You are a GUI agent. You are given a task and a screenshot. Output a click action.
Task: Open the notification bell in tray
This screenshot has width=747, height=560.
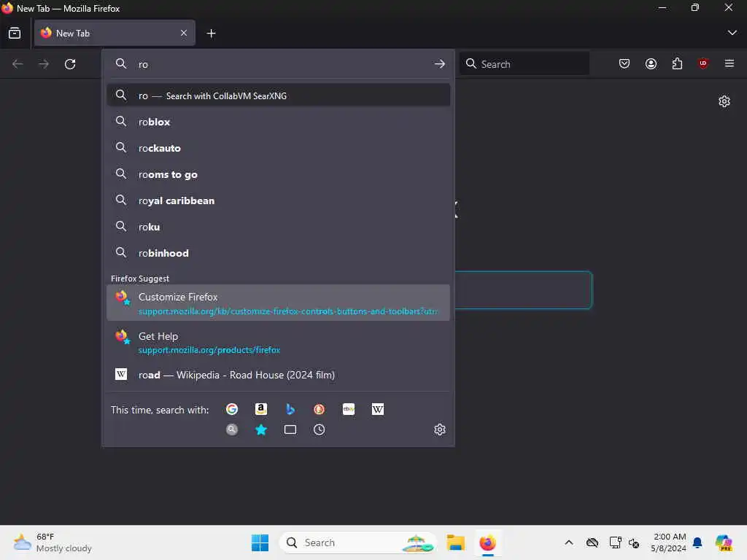(697, 542)
